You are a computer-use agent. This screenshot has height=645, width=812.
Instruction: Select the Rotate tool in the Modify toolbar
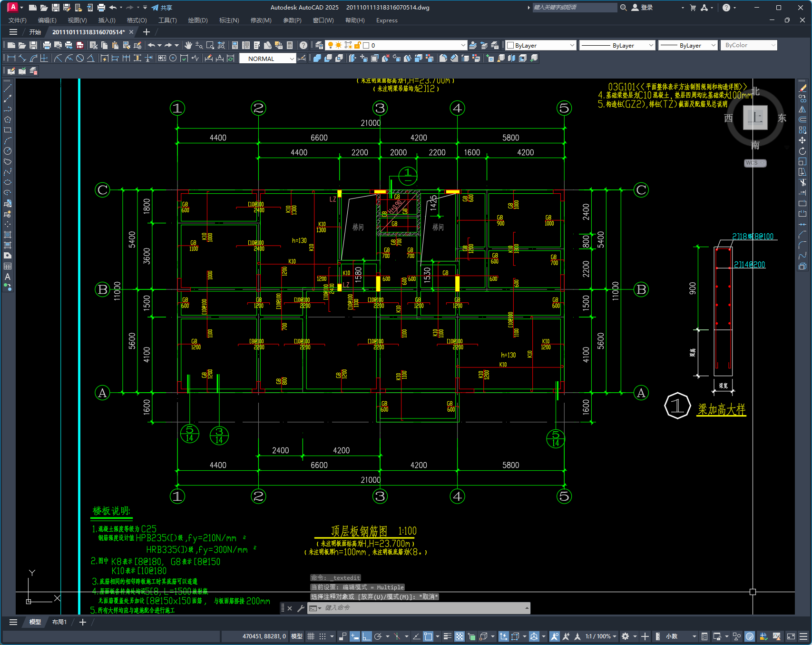click(x=802, y=151)
